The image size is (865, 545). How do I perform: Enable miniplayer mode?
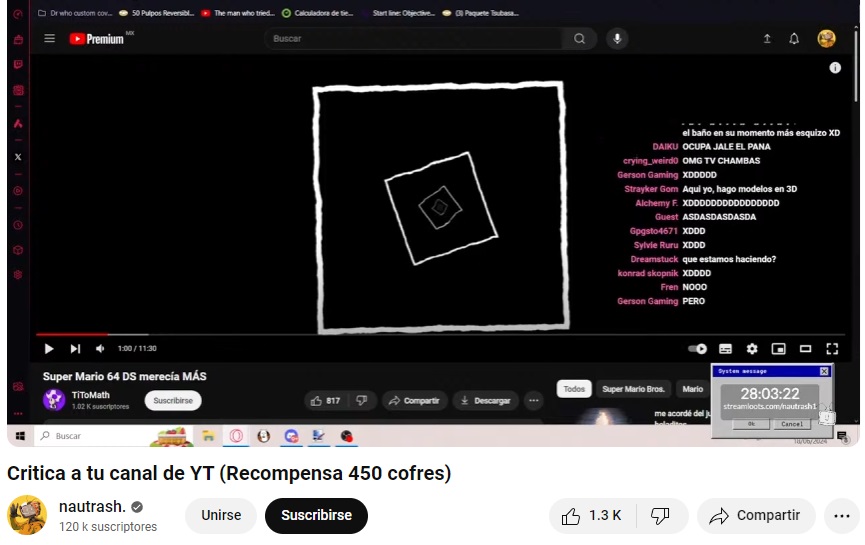point(778,349)
